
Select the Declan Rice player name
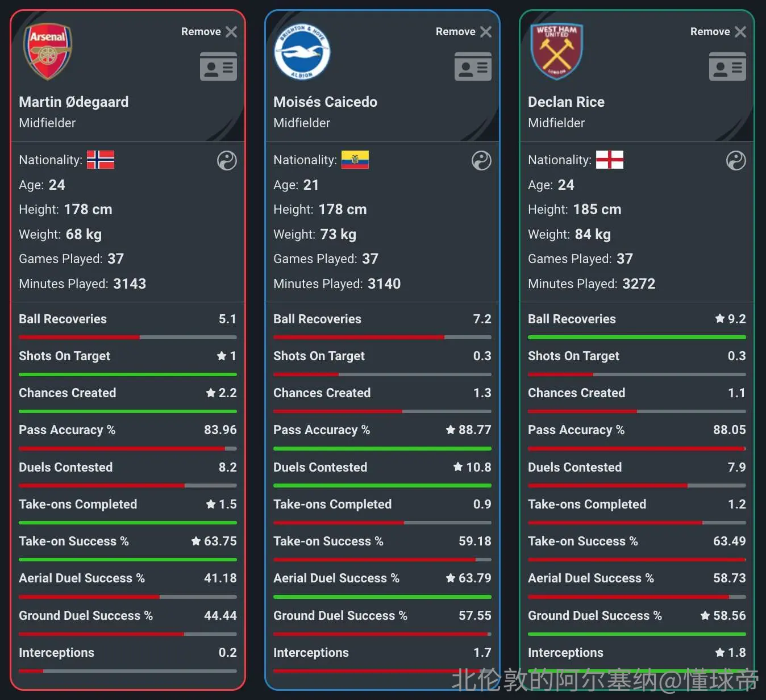(x=566, y=102)
